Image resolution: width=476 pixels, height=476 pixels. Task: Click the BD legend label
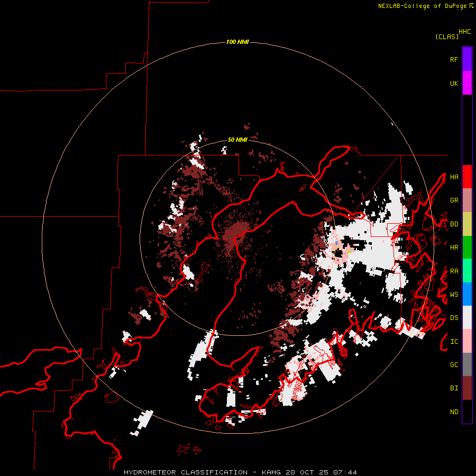click(454, 224)
